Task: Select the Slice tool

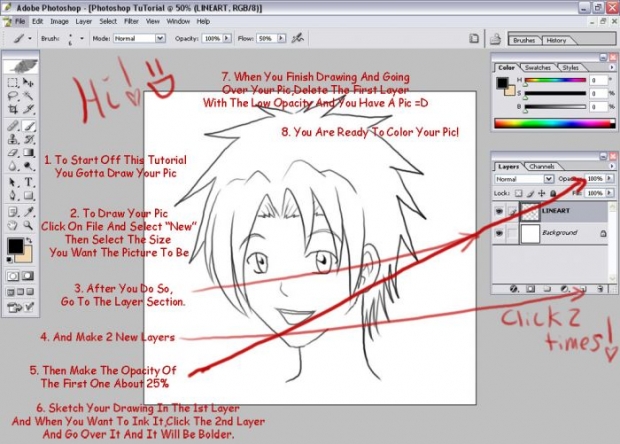Action: click(28, 109)
